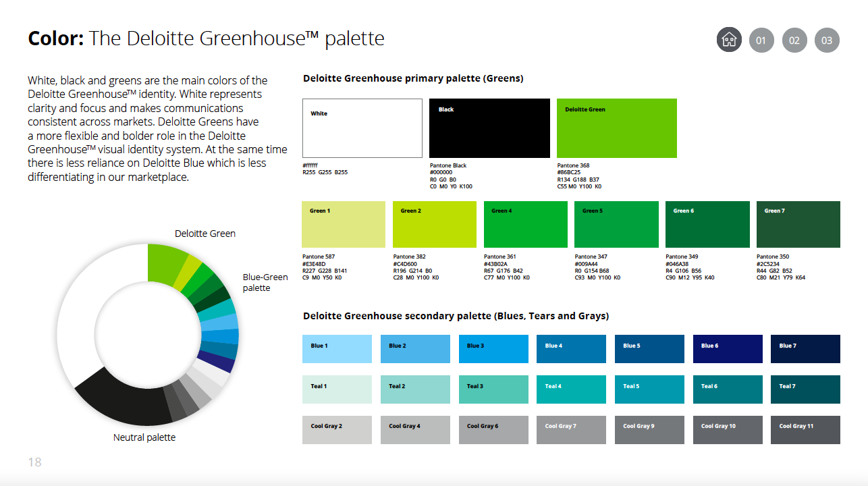Pick the Black color swatch
The image size is (868, 486).
[x=489, y=128]
